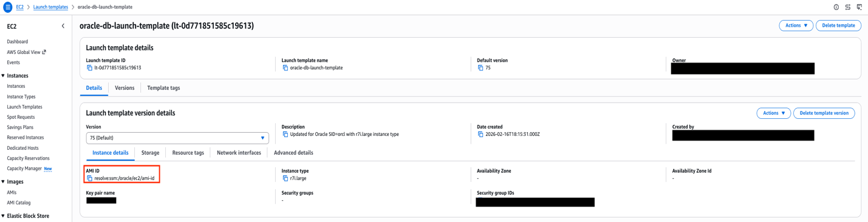Open the info icon in top-right corner
The width and height of the screenshot is (868, 222).
click(x=836, y=7)
